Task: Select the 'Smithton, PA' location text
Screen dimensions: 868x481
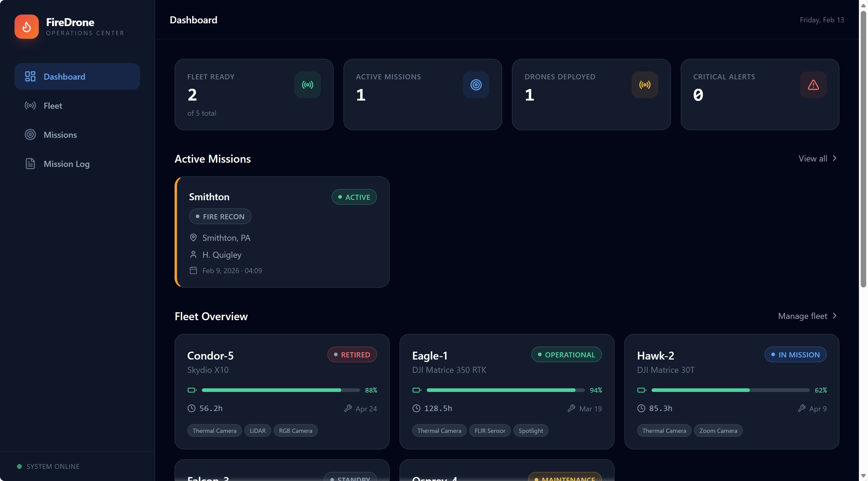Action: point(226,238)
